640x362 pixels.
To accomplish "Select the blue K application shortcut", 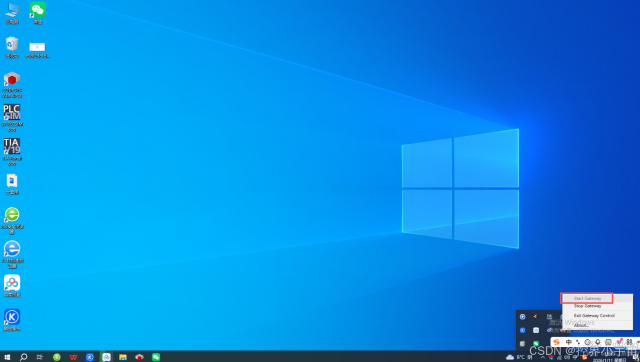I will [12, 320].
